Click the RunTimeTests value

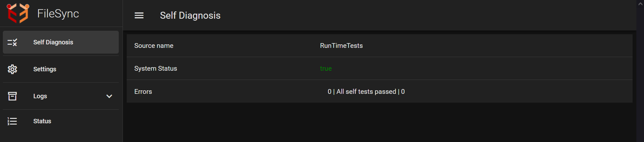(x=341, y=46)
